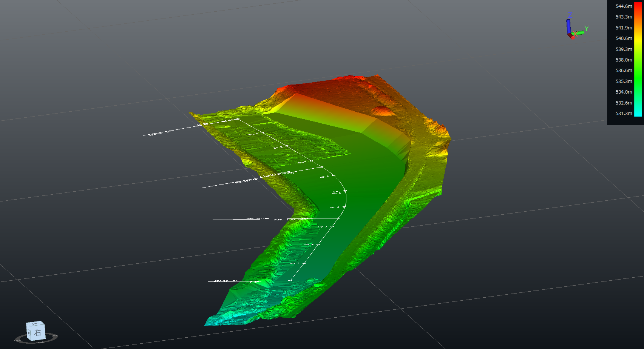
Task: Select the top face of the view cube
Action: coord(36,324)
